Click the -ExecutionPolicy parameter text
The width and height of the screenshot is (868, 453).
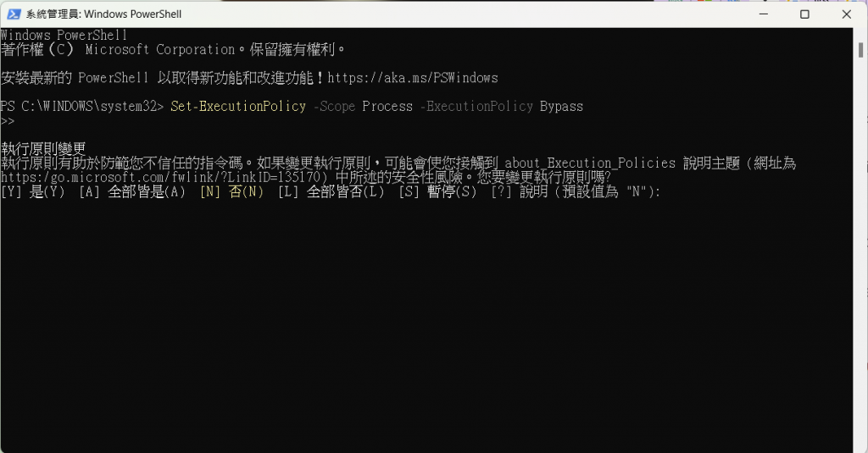pos(476,106)
